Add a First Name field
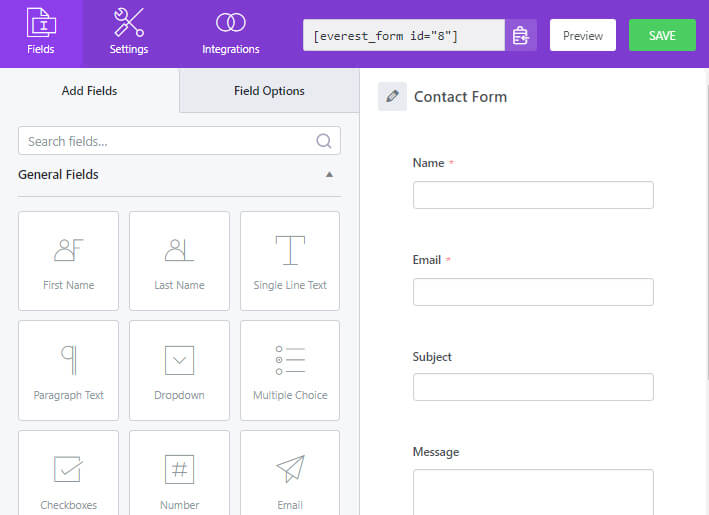The image size is (709, 515). click(x=69, y=261)
